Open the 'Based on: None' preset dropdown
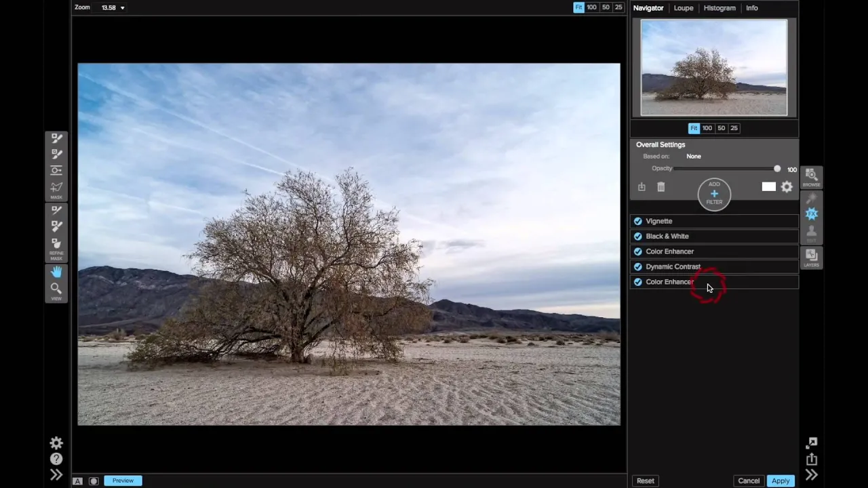 (x=693, y=157)
